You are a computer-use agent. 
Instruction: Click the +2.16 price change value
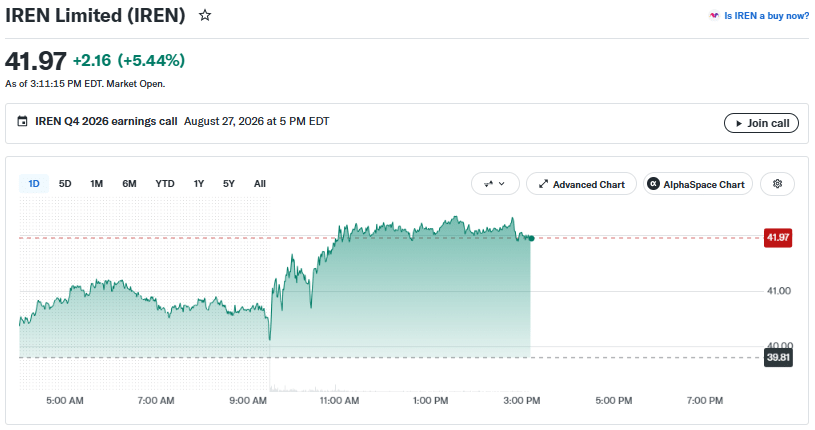click(91, 60)
